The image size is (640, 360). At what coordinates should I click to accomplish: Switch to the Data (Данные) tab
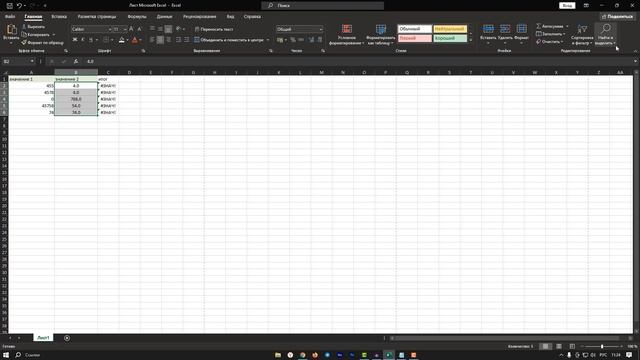[164, 17]
